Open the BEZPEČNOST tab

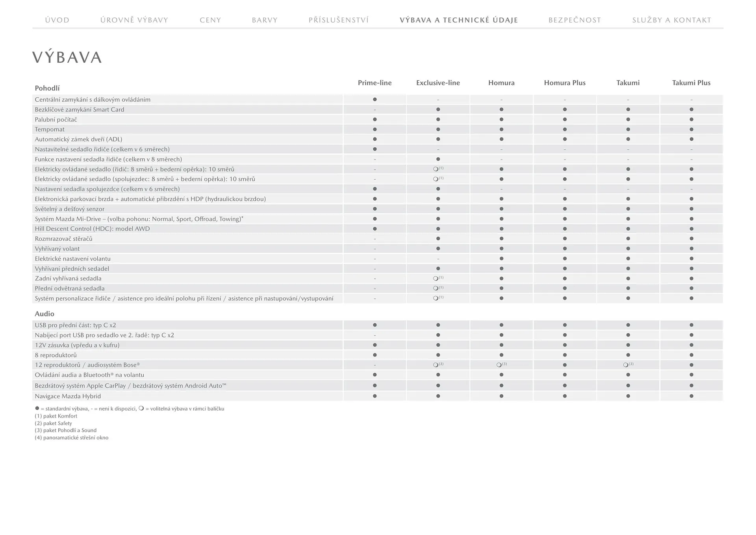[x=574, y=20]
